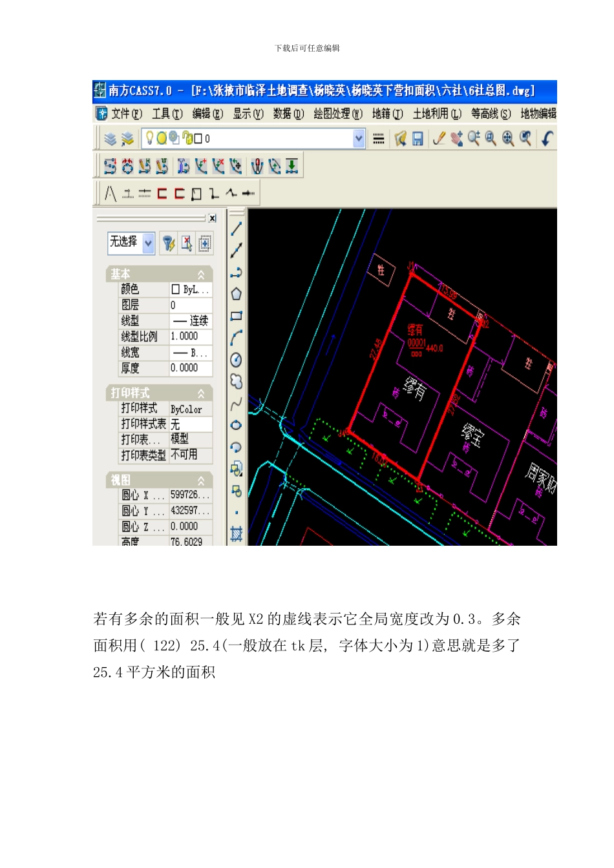The height and width of the screenshot is (868, 614).
Task: Open the 线宽 value dropdown
Action: pyautogui.click(x=191, y=353)
